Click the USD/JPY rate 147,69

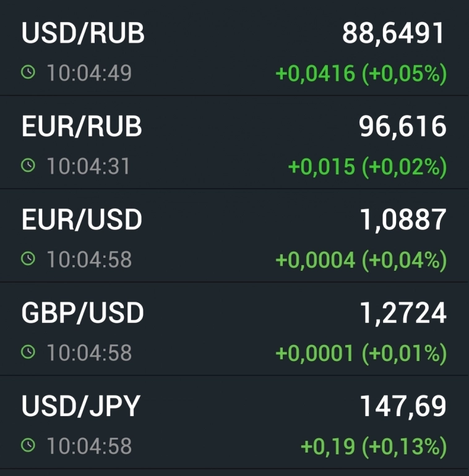[403, 406]
